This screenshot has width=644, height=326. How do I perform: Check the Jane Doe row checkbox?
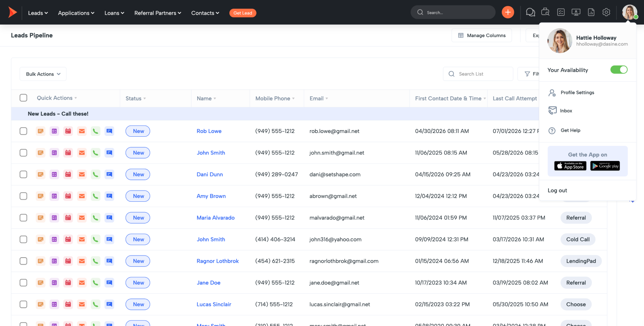[x=23, y=283]
